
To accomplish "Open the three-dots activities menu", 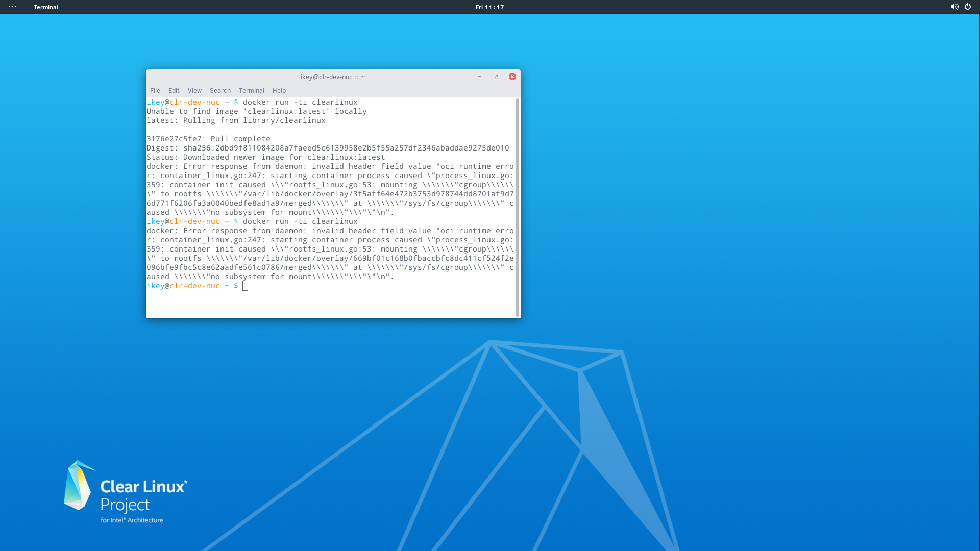I will pos(12,7).
